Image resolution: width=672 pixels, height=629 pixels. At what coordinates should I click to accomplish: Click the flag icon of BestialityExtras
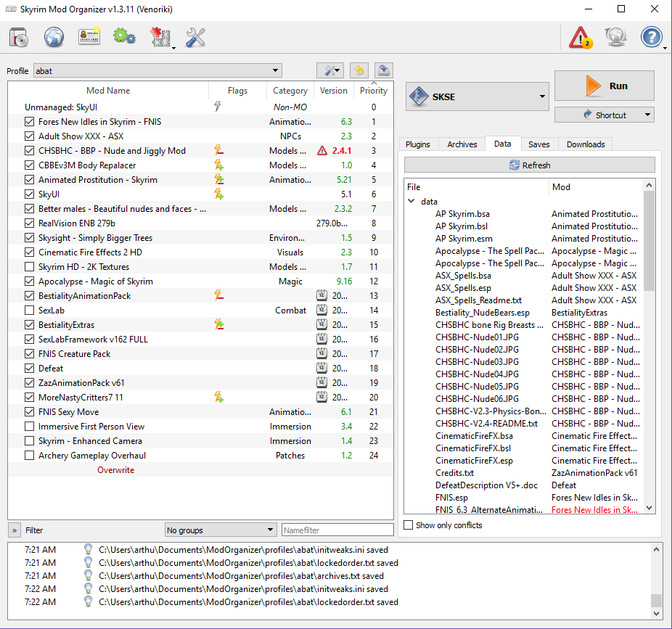218,325
